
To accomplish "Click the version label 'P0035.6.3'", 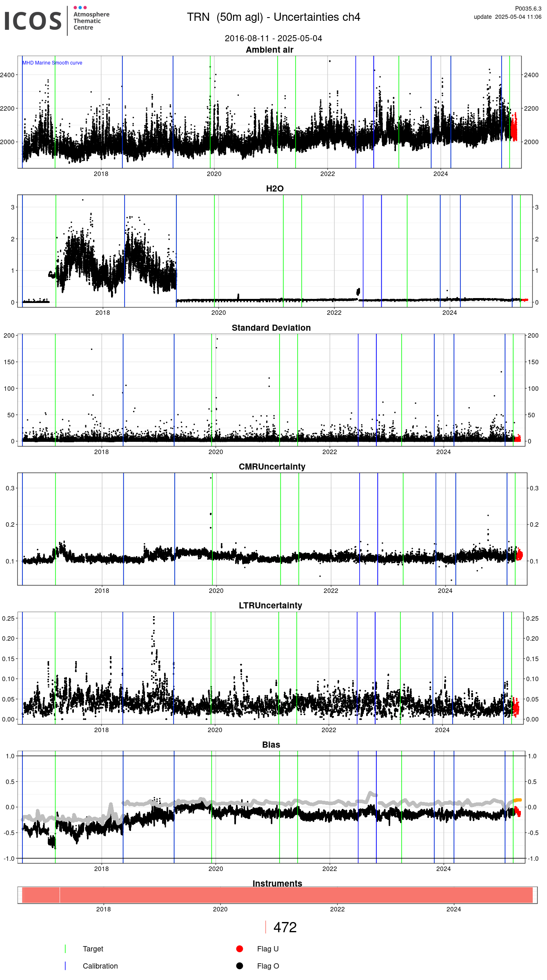I will pyautogui.click(x=528, y=8).
